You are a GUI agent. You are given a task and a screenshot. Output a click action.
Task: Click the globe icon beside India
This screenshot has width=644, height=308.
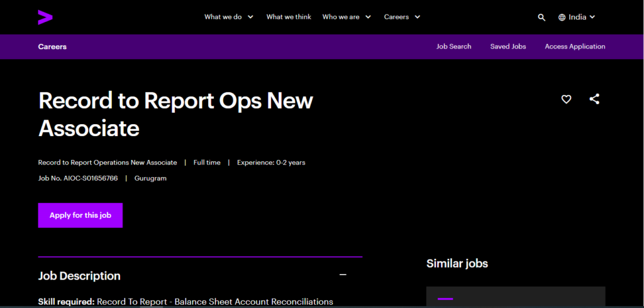click(x=562, y=17)
